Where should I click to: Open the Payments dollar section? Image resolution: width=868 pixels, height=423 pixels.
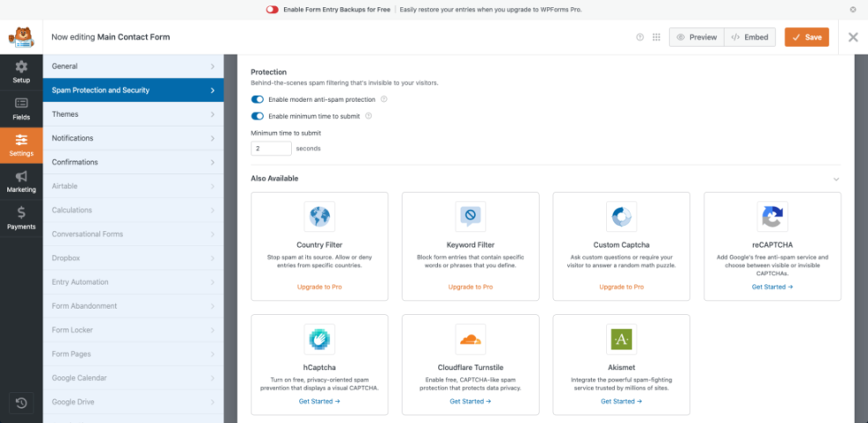click(21, 217)
